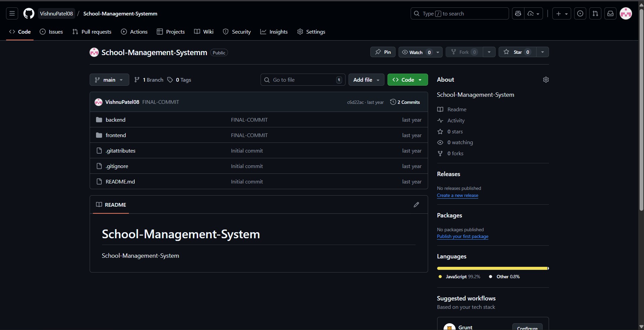The image size is (644, 330).
Task: Pin the repository
Action: click(382, 52)
